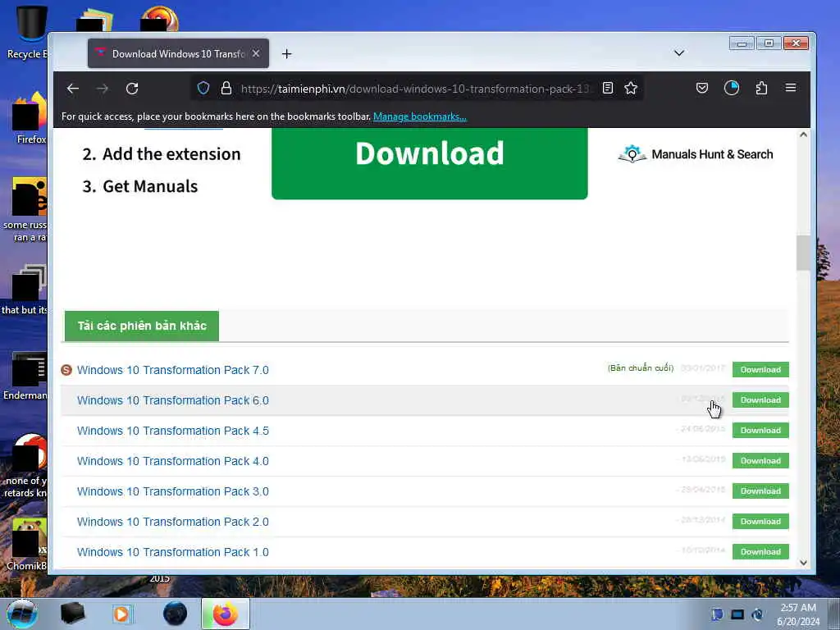The height and width of the screenshot is (630, 840).
Task: Open the Firefox hamburger menu
Action: pyautogui.click(x=791, y=87)
